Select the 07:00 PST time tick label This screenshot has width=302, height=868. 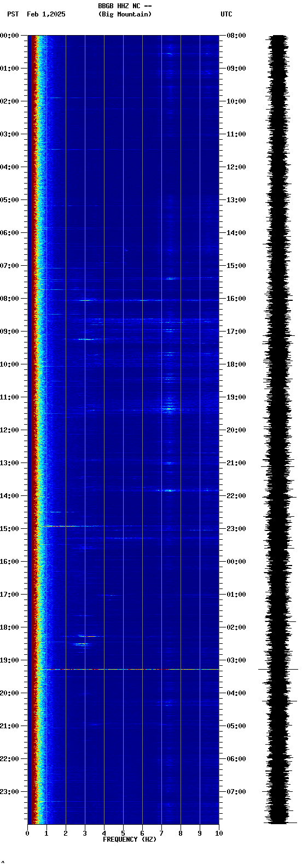tap(9, 266)
